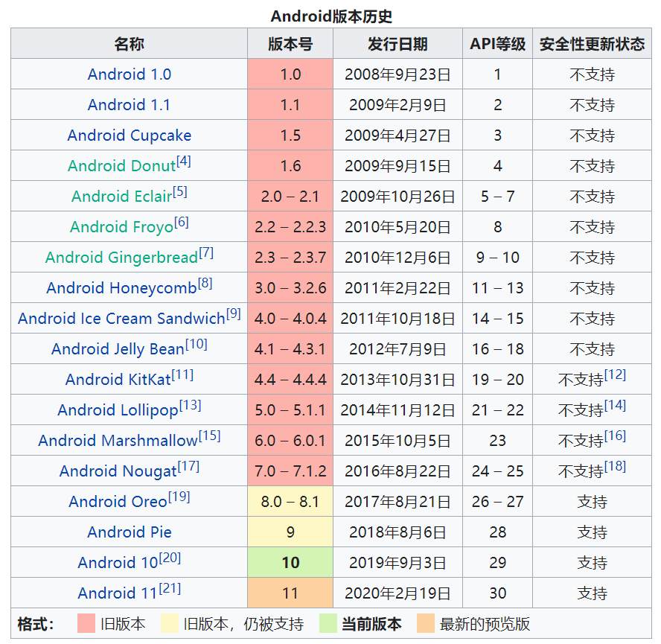
Task: Click footnote [16] in Marshmallow security status
Action: click(615, 436)
